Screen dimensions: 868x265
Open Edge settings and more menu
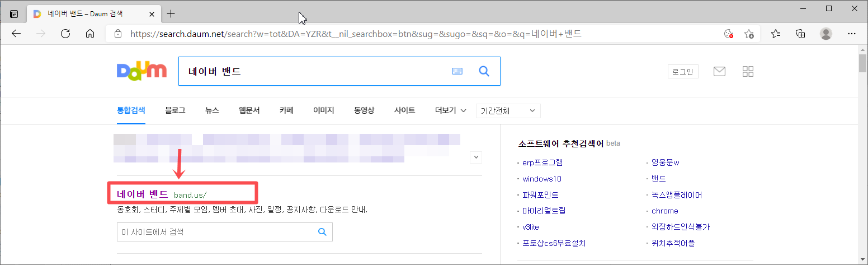pyautogui.click(x=852, y=34)
